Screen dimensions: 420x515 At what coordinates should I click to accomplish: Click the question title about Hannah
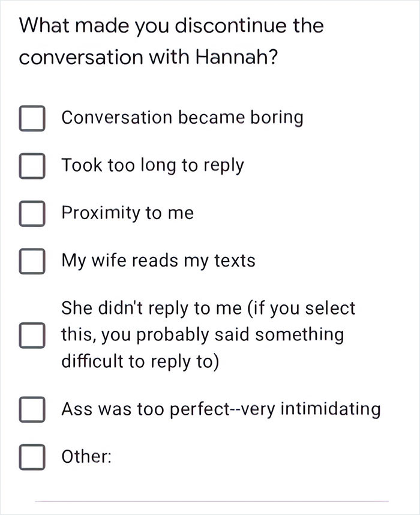click(x=171, y=41)
